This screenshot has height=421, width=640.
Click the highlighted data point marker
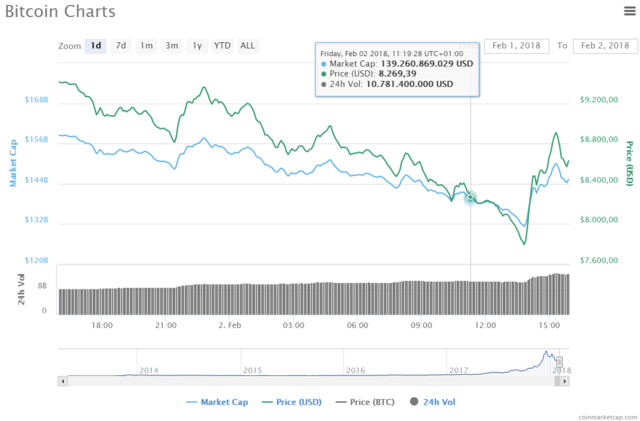pos(470,198)
